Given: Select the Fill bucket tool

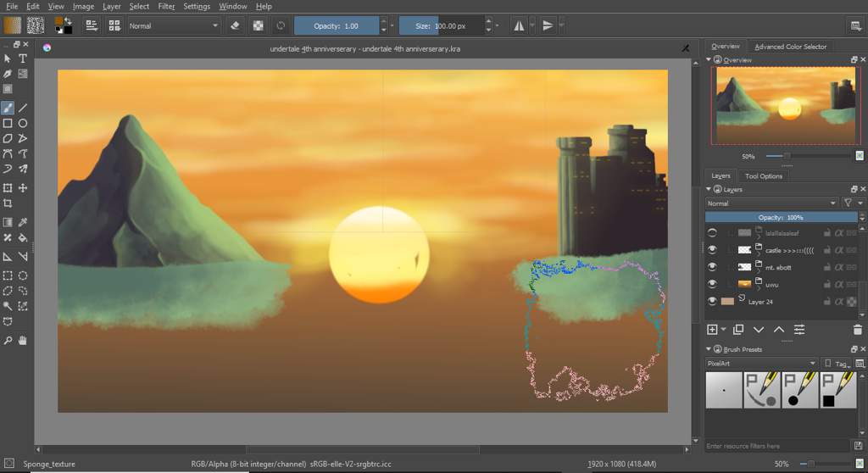Looking at the screenshot, I should tap(23, 237).
